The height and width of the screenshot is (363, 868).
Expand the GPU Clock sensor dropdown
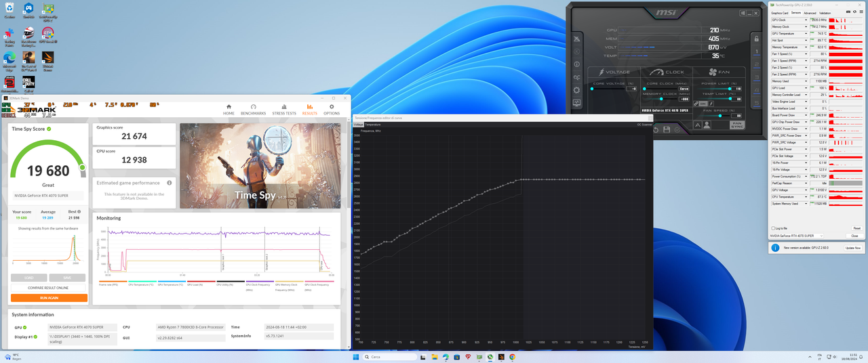click(x=806, y=20)
